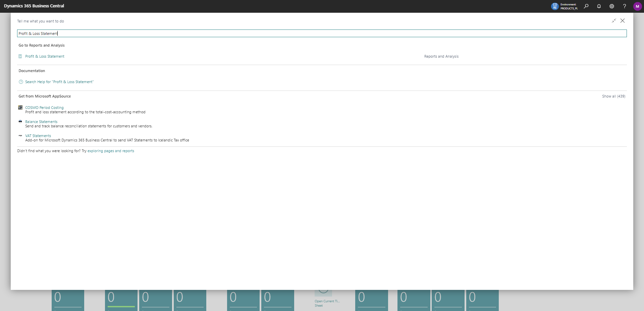Follow the exploring pages and reports link
The image size is (644, 311).
[111, 151]
